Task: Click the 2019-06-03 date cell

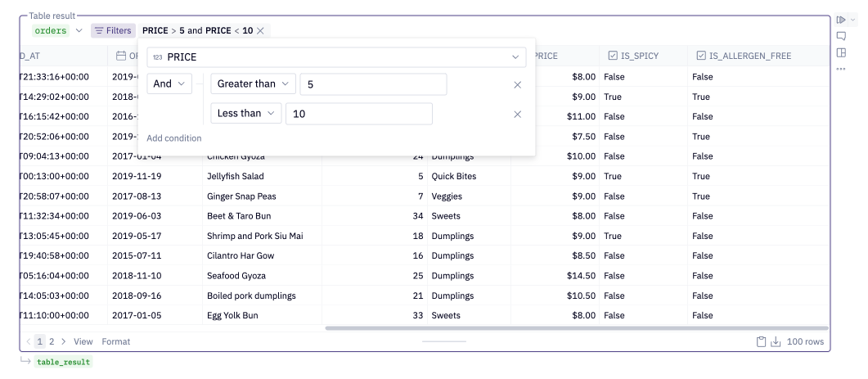Action: [x=155, y=216]
